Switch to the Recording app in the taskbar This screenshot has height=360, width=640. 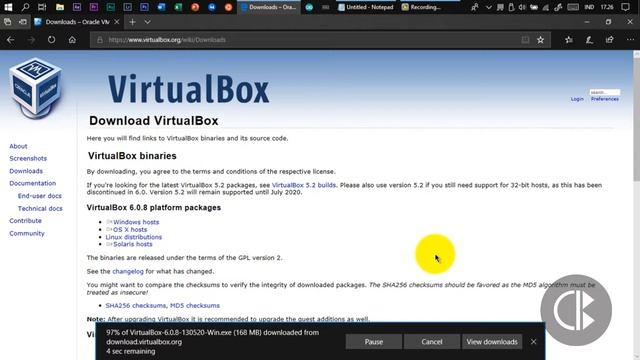point(420,7)
